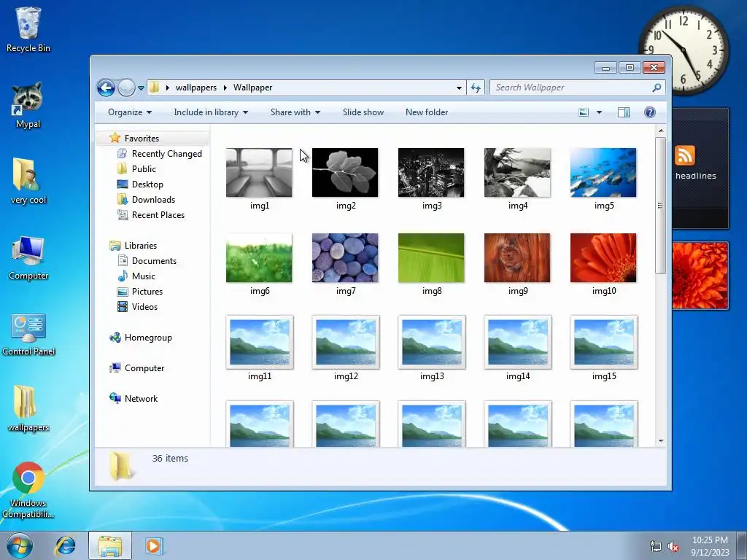This screenshot has width=747, height=560.
Task: Open the Pictures library
Action: (140, 292)
